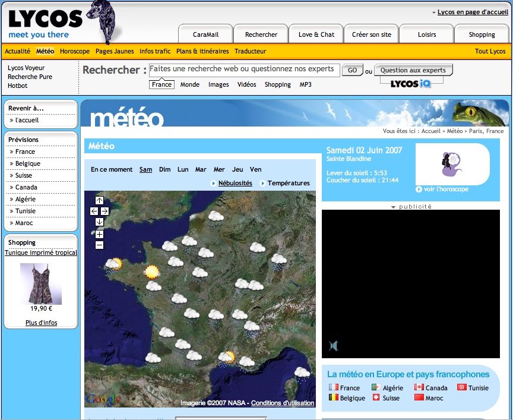
Task: Click the Google logo on the map
Action: pos(103,399)
